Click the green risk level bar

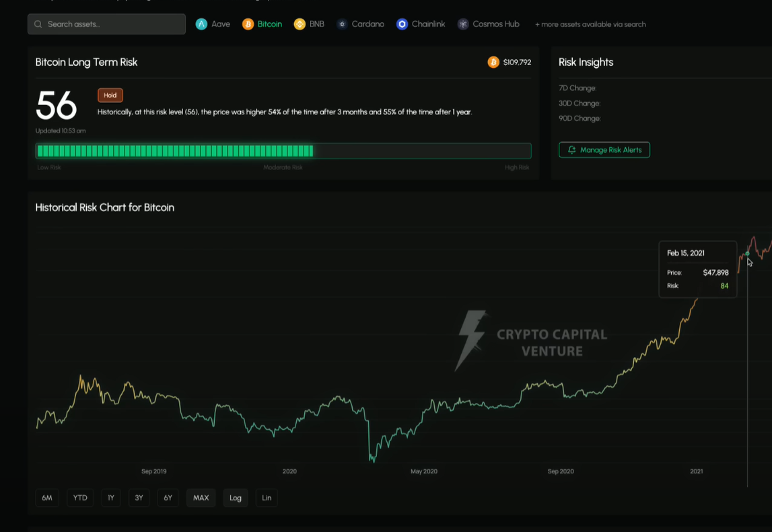pyautogui.click(x=175, y=151)
